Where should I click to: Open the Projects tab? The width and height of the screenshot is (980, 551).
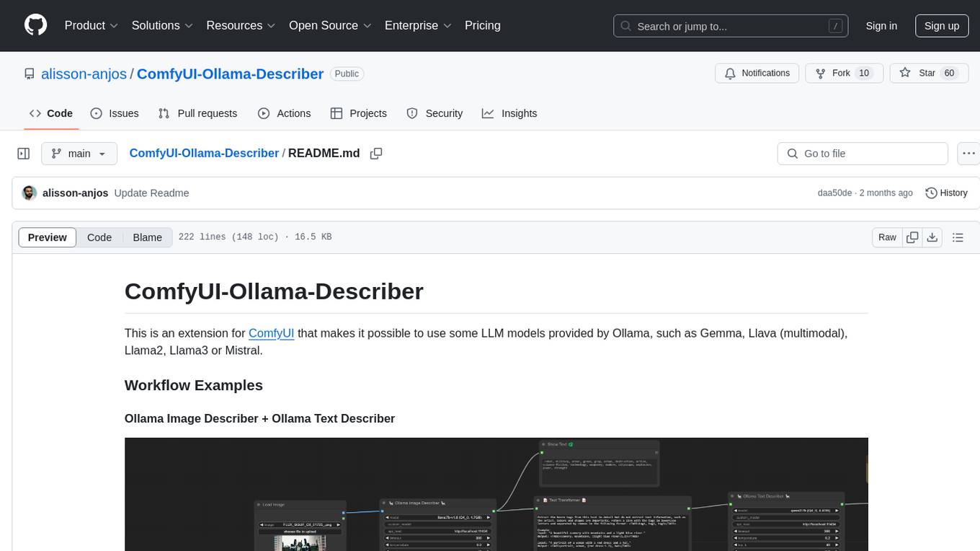359,113
